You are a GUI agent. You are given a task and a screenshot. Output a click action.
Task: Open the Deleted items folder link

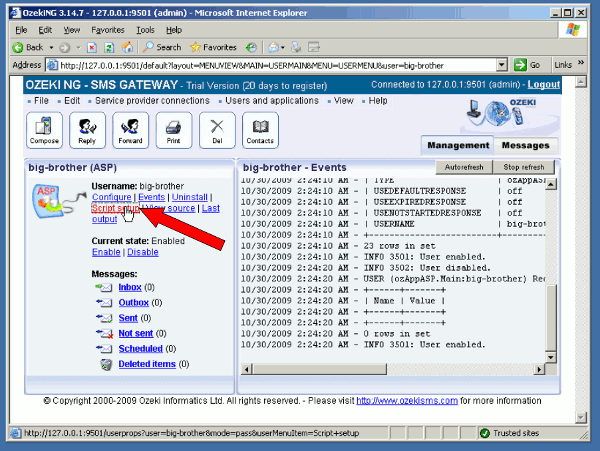pyautogui.click(x=147, y=364)
